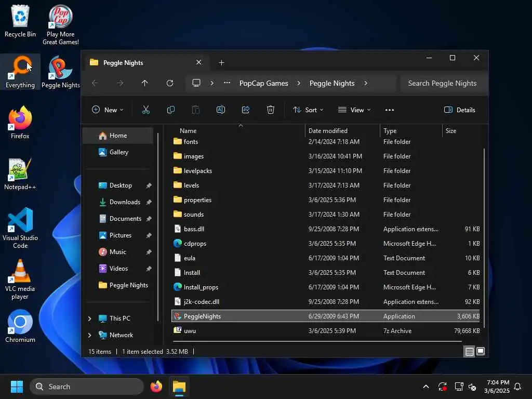Click the Cut scissors icon in toolbar
Screen dimensions: 532x399
click(x=145, y=110)
